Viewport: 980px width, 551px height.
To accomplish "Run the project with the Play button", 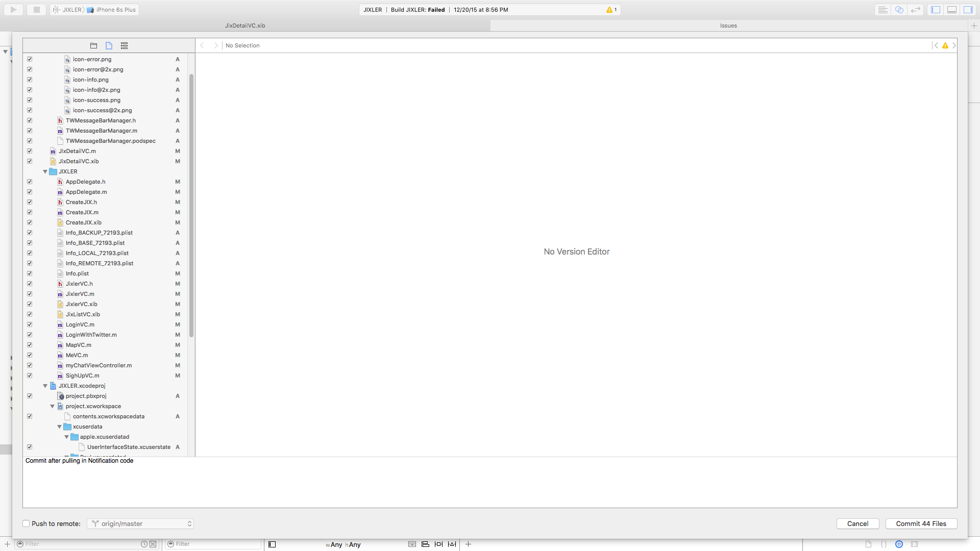I will pos(13,9).
